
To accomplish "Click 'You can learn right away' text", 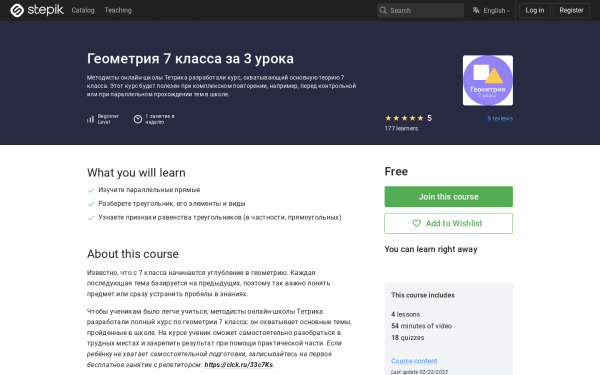I will tap(431, 249).
